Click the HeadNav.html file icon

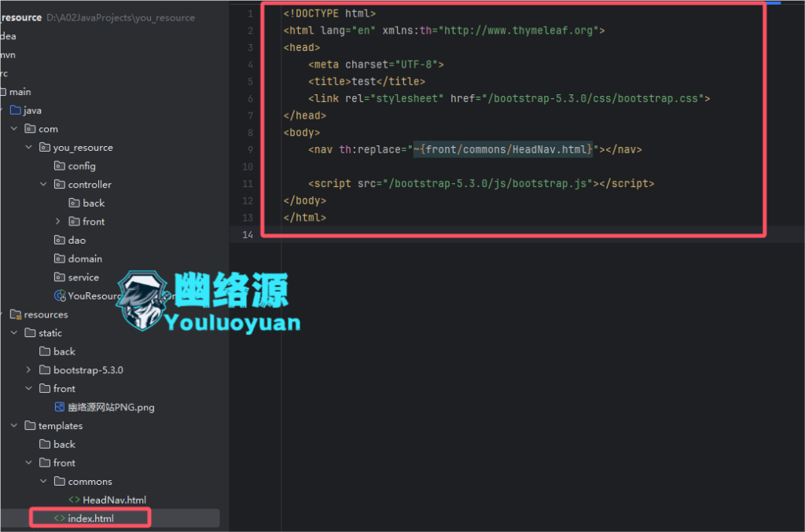pyautogui.click(x=75, y=500)
